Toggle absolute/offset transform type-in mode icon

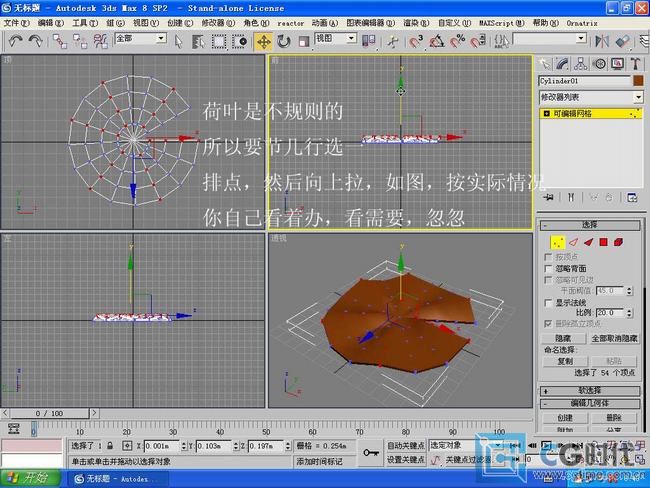[127, 446]
